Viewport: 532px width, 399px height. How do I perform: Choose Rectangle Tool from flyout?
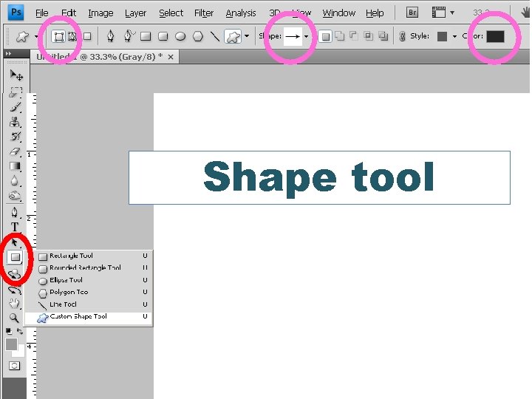(x=89, y=256)
